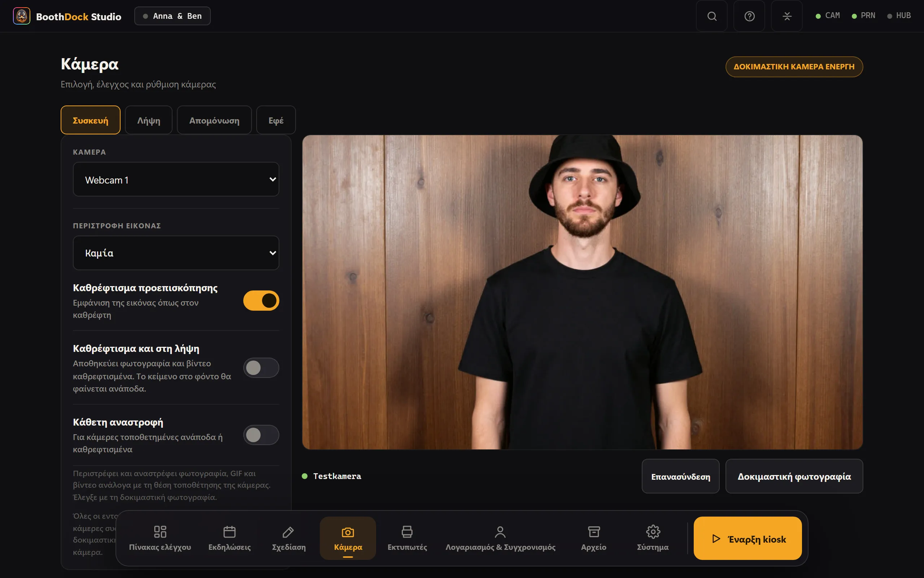
Task: Open the Webcam 1 camera dropdown
Action: [x=176, y=179]
